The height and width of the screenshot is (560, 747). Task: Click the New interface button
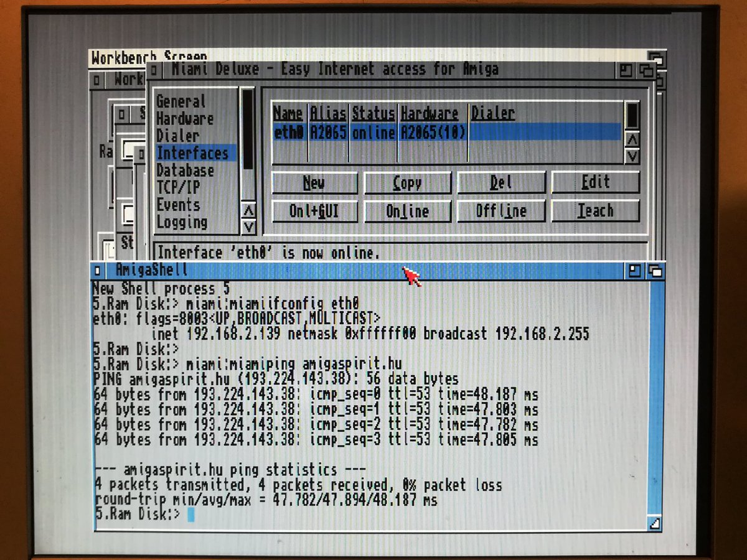coord(314,183)
